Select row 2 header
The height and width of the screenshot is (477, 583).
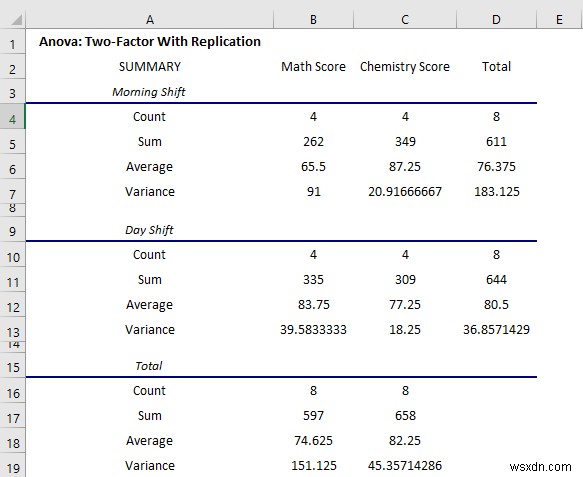(13, 67)
